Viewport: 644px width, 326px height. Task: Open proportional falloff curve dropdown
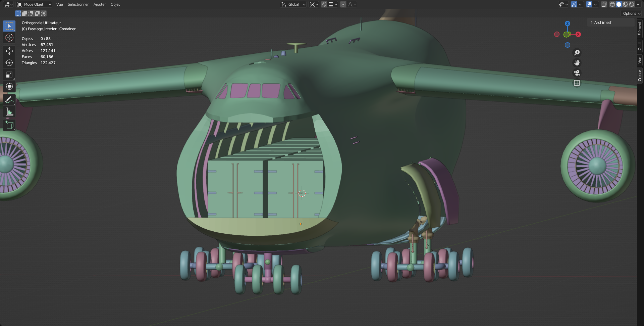click(x=352, y=4)
